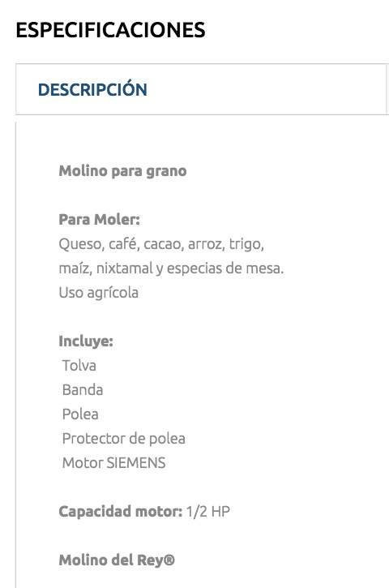
Task: Click the empty area right of DESCRIPCIÓN
Action: pyautogui.click(x=266, y=89)
